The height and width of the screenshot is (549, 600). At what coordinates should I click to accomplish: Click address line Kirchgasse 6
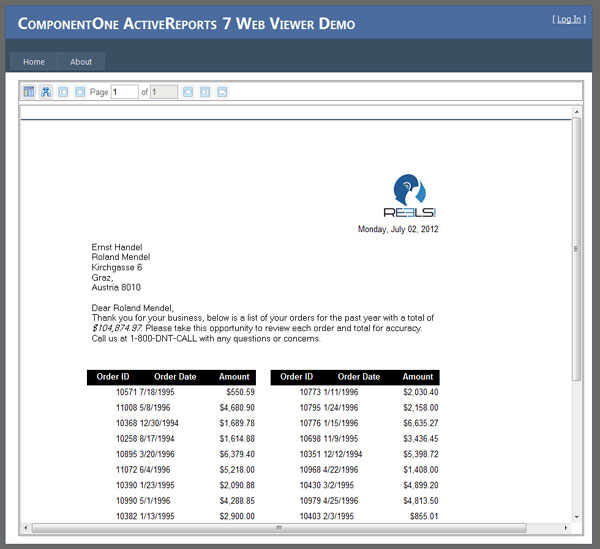pos(117,267)
